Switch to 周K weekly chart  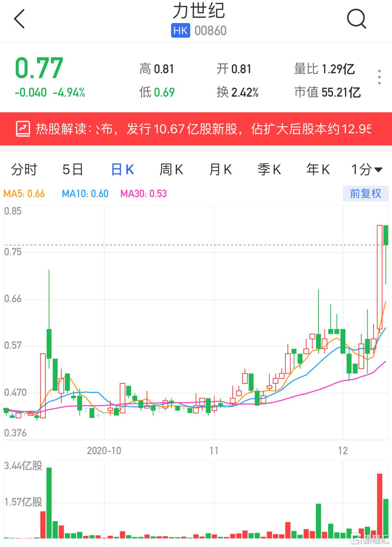pos(171,170)
